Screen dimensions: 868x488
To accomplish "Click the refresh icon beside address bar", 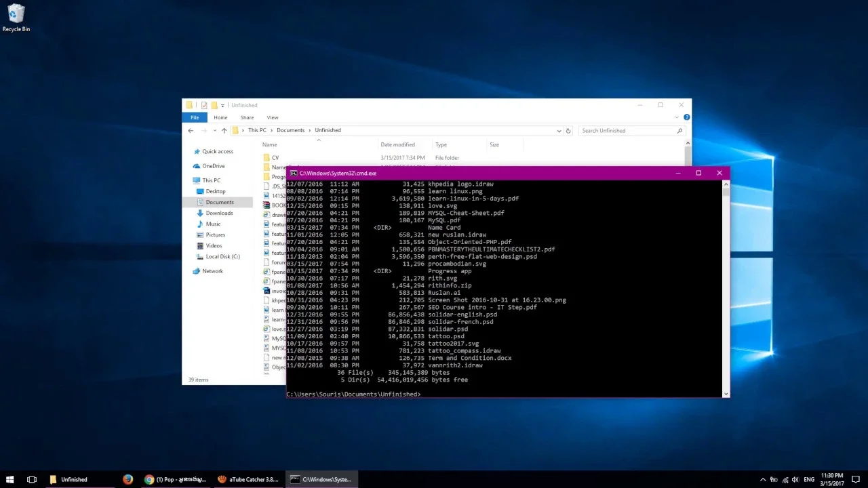I will pyautogui.click(x=568, y=131).
